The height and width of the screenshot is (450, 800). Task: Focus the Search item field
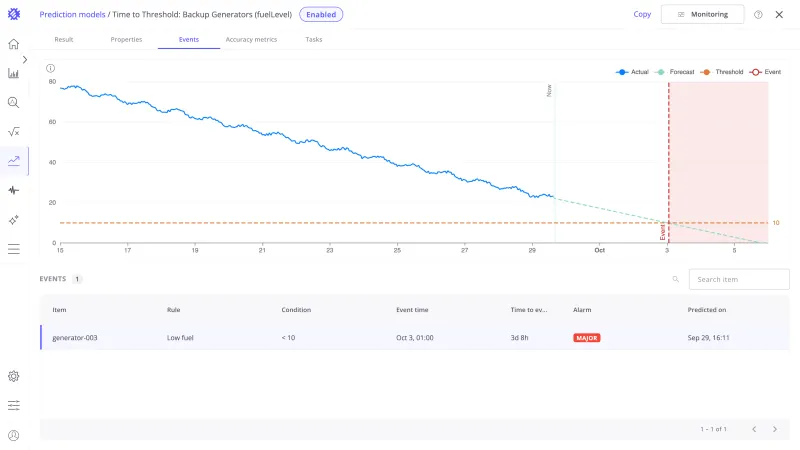click(739, 279)
